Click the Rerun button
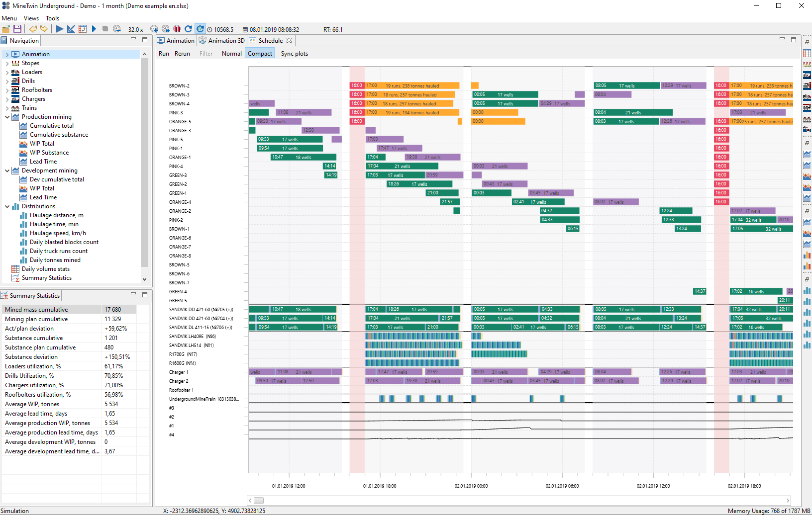The image size is (812, 515). (182, 54)
